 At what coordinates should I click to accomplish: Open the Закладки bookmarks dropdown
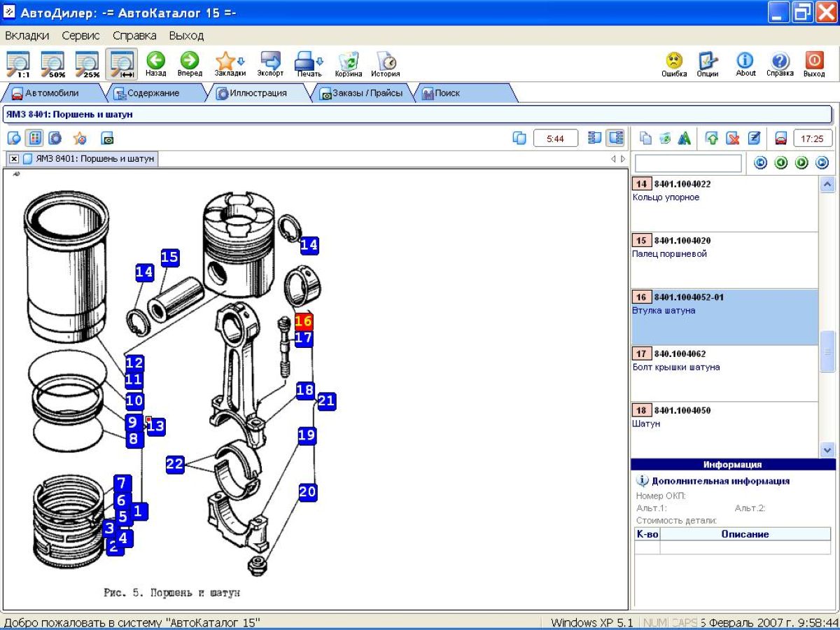(x=230, y=64)
